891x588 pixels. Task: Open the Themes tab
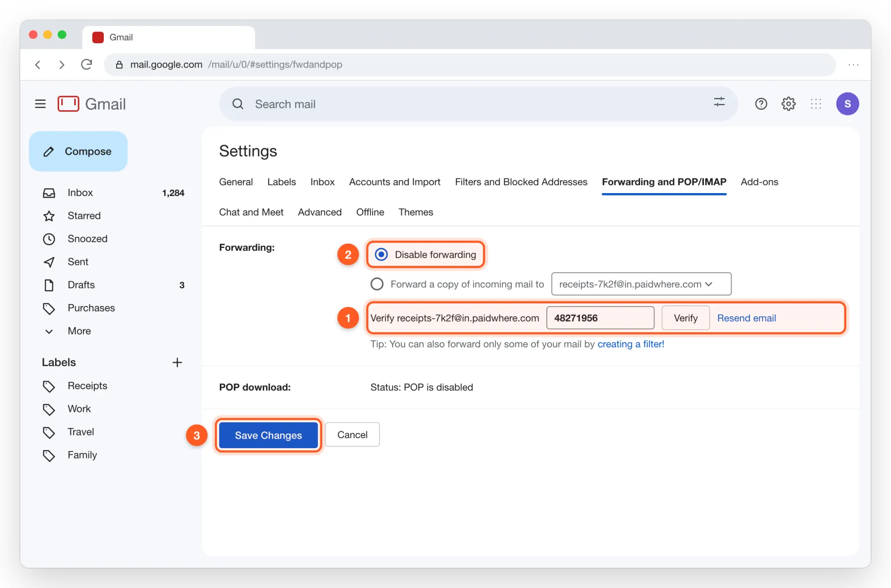pos(416,212)
